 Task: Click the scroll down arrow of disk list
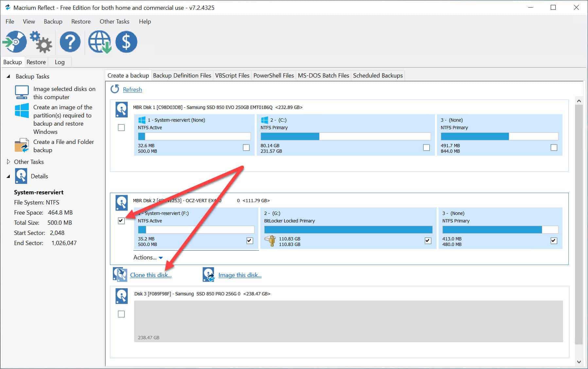tap(579, 362)
